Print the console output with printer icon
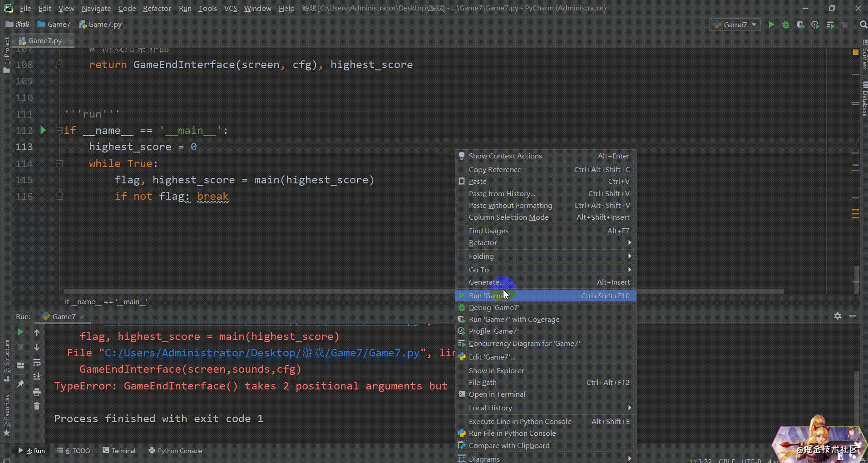Screen dimensions: 868x463 37,392
